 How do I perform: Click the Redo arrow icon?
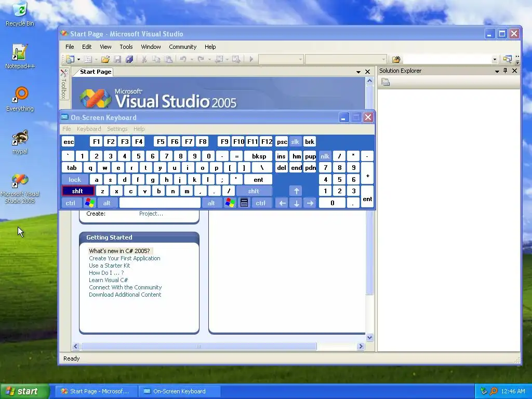tap(201, 59)
